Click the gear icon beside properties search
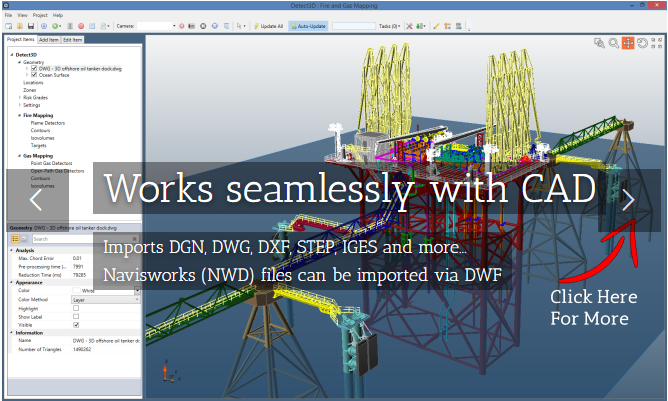 coord(24,239)
